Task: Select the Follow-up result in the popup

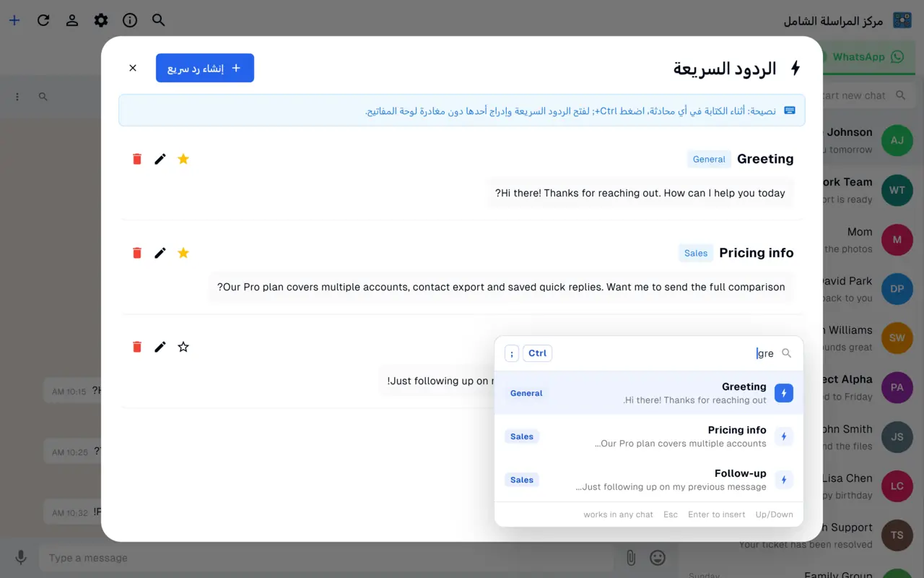Action: point(649,480)
